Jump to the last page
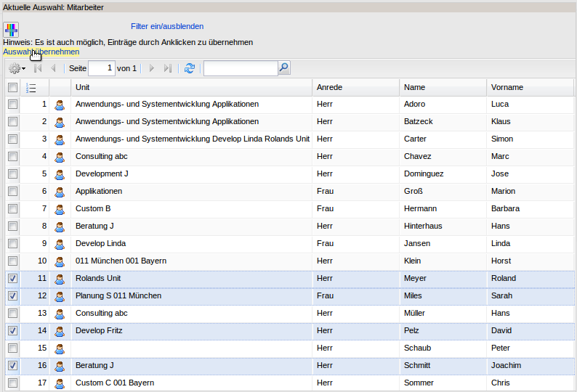The image size is (577, 392). click(x=168, y=68)
